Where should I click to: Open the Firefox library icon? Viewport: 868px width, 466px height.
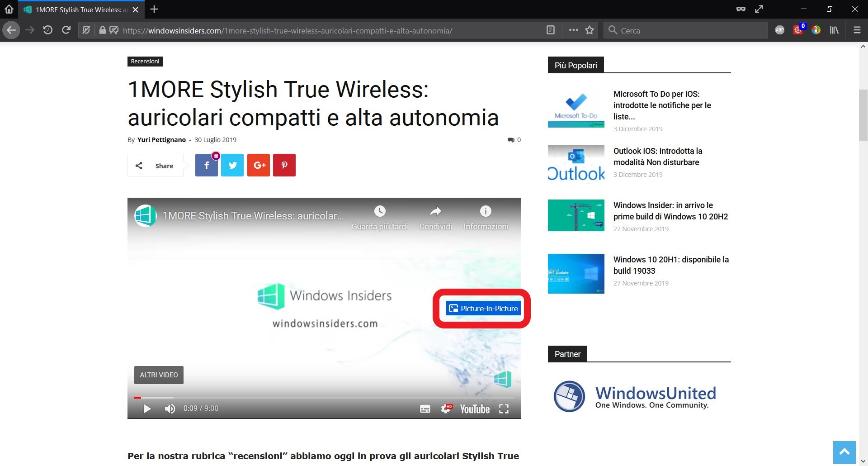(834, 30)
